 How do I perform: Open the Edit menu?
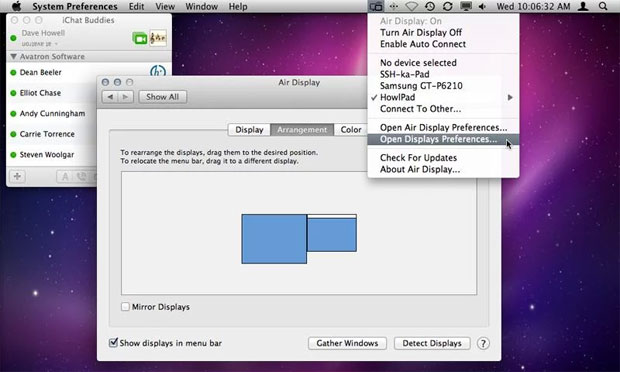[136, 6]
